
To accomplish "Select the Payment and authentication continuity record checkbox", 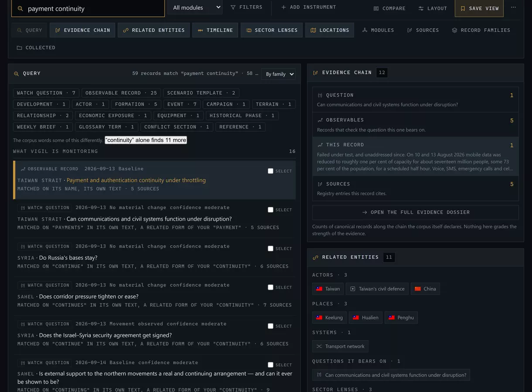I will click(270, 171).
